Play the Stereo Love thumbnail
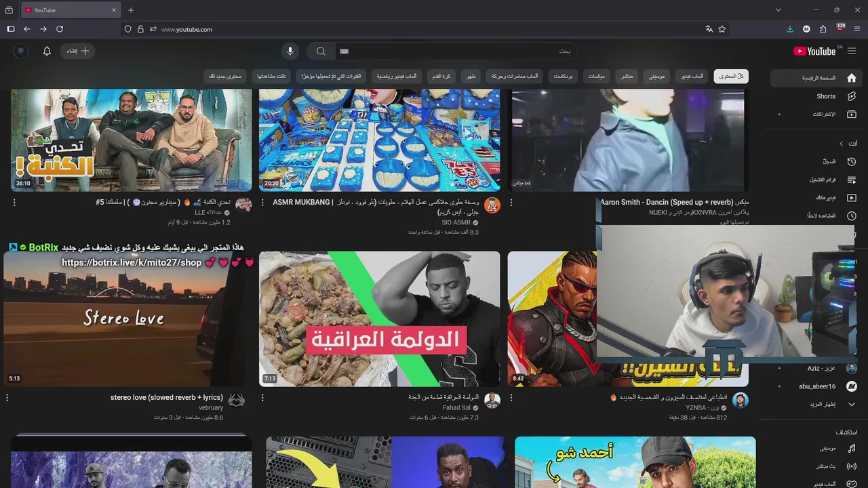This screenshot has width=868, height=488. 123,319
